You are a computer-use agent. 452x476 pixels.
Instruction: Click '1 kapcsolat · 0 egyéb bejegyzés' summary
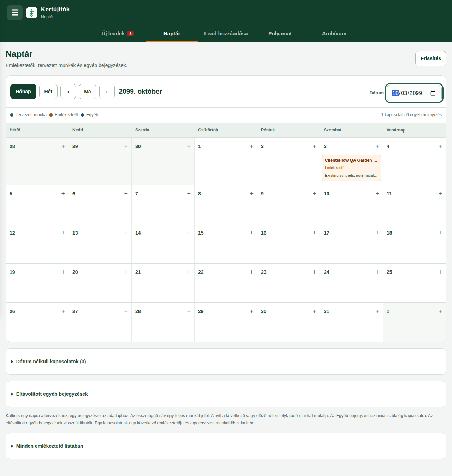pos(411,115)
